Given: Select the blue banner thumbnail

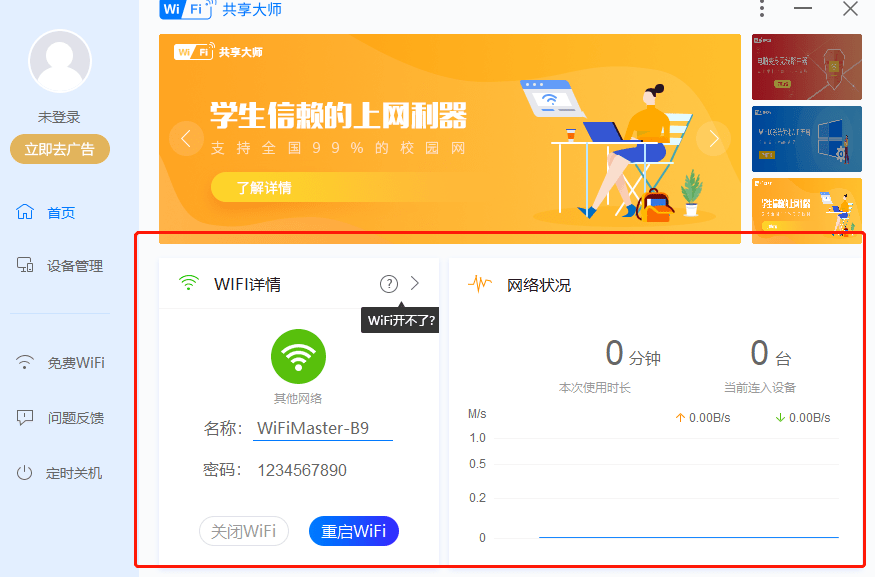Looking at the screenshot, I should pos(807,139).
